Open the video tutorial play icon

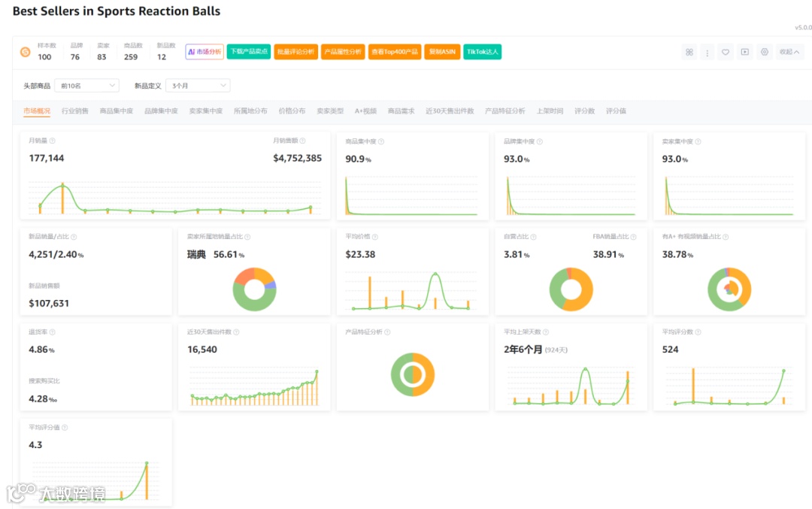click(x=744, y=52)
